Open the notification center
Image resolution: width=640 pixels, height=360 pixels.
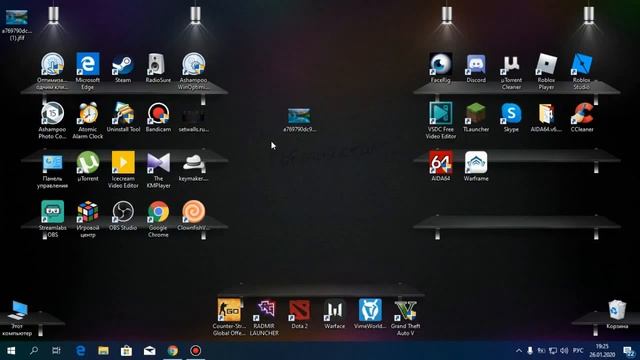[629, 351]
